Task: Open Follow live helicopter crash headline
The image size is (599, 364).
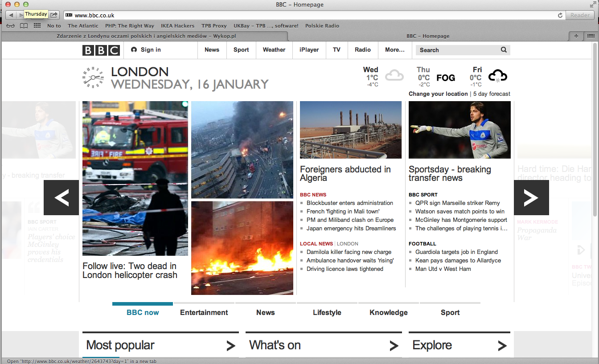Action: (x=130, y=270)
